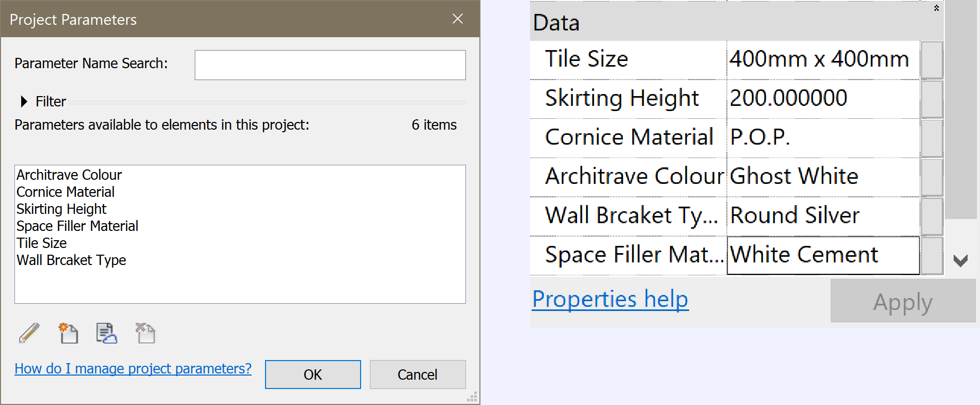
Task: Edit the Cornice Material value P.O.P.
Action: [x=823, y=138]
